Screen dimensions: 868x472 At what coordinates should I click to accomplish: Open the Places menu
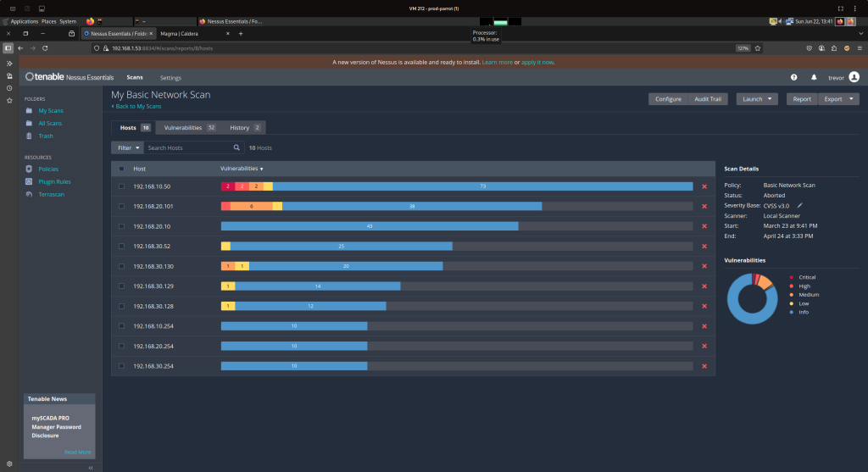tap(48, 21)
